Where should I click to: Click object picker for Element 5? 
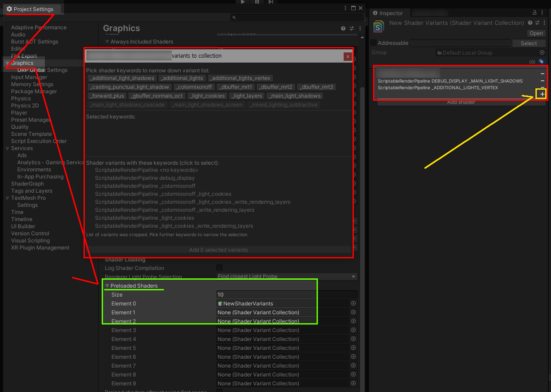pos(353,348)
